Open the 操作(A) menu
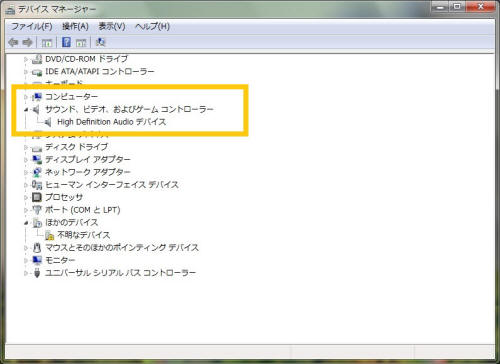Viewport: 500px width, 364px height. point(75,26)
